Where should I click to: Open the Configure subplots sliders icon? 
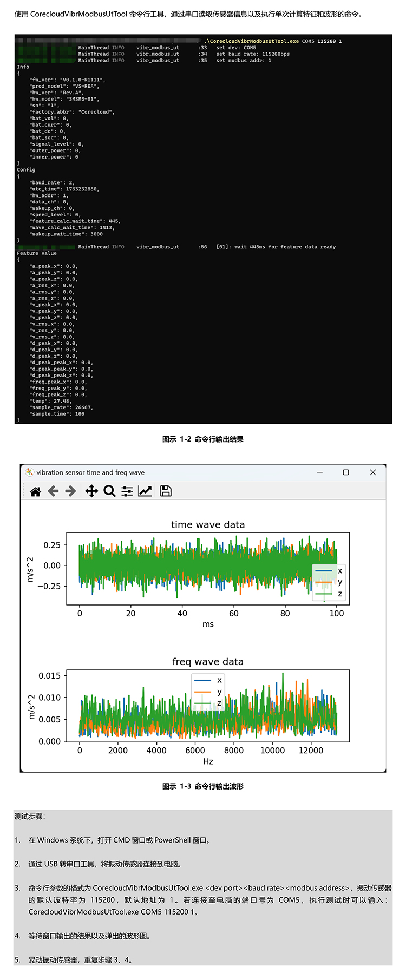[127, 491]
